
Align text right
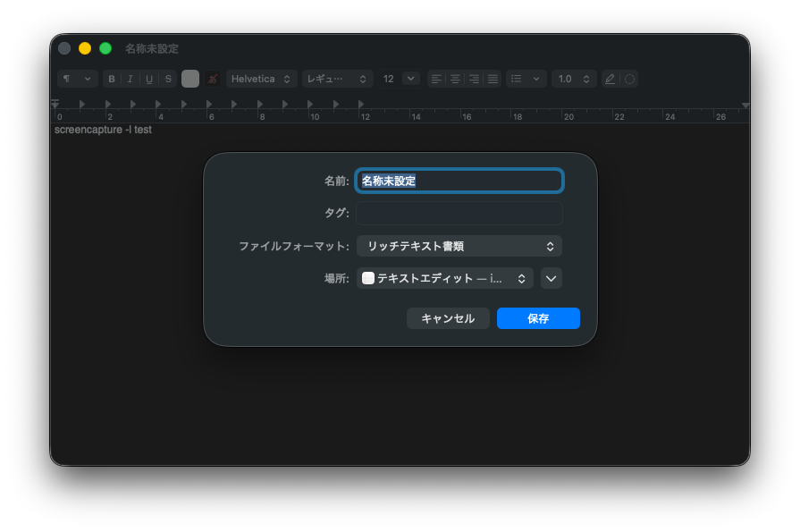click(474, 79)
